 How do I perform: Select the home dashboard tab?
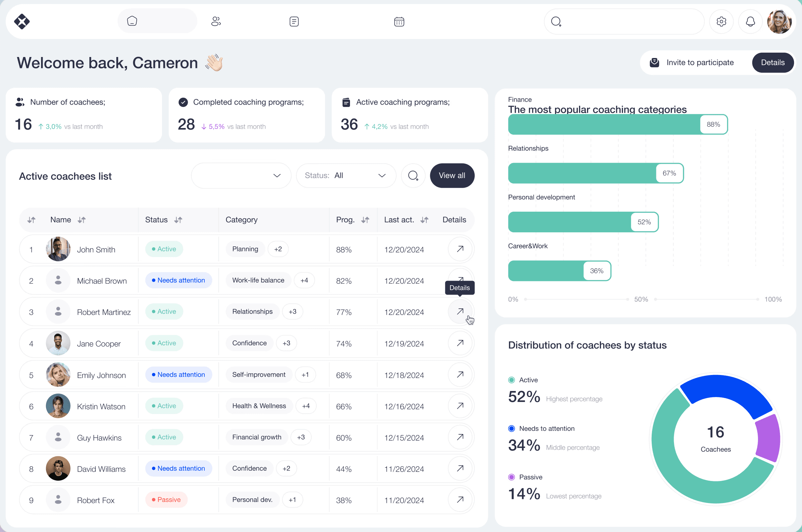(157, 21)
